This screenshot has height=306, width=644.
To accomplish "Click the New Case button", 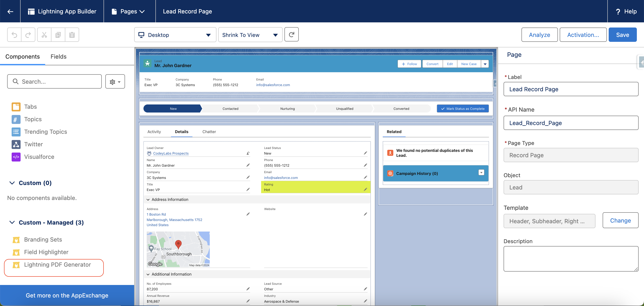I will pos(469,64).
